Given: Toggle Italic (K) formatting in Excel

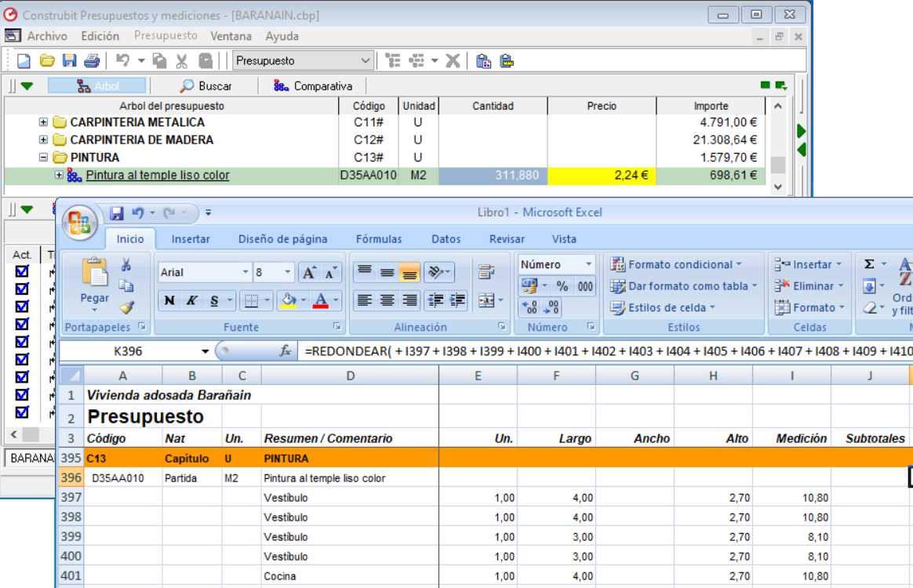Looking at the screenshot, I should 191,300.
